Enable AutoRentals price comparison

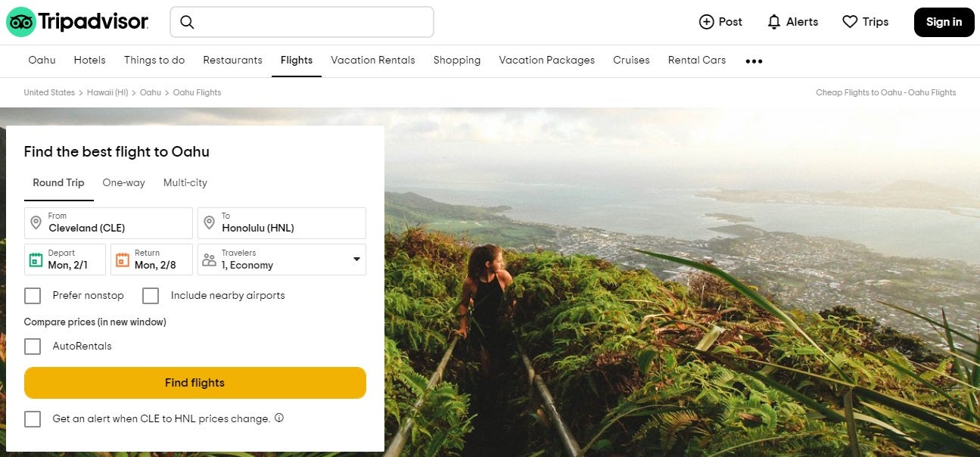(x=33, y=347)
